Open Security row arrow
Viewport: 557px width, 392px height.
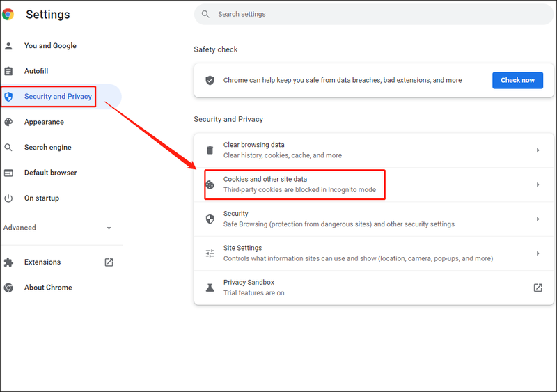pyautogui.click(x=538, y=219)
